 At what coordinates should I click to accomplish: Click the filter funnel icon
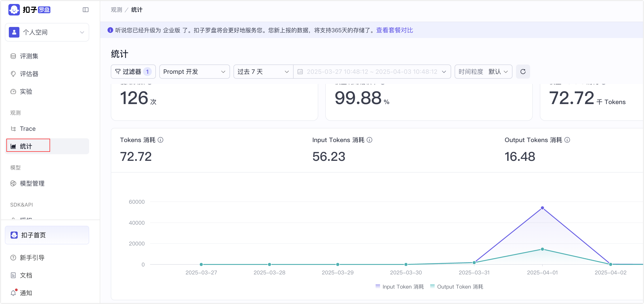[x=118, y=72]
